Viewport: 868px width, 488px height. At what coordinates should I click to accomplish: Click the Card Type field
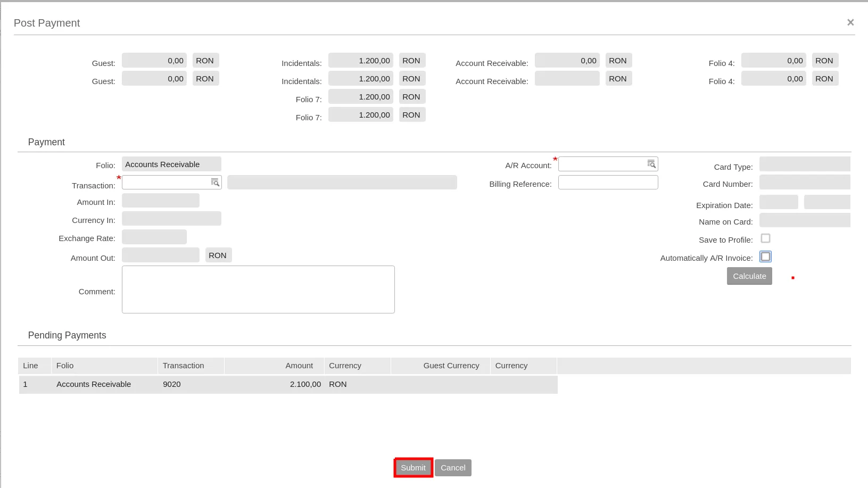805,164
